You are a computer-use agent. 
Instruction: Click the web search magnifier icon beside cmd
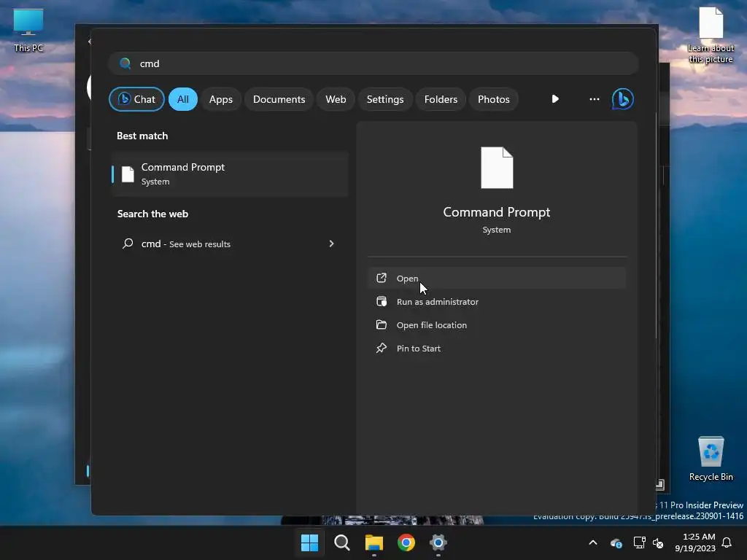tap(128, 244)
